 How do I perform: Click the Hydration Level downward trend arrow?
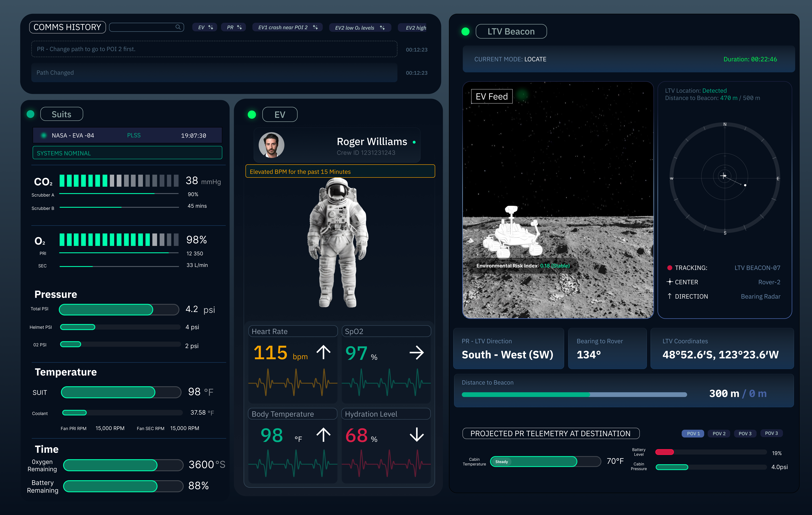(417, 435)
